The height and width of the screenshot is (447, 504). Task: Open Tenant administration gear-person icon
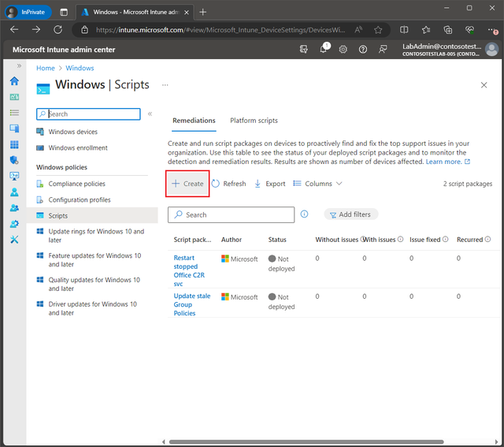(14, 224)
